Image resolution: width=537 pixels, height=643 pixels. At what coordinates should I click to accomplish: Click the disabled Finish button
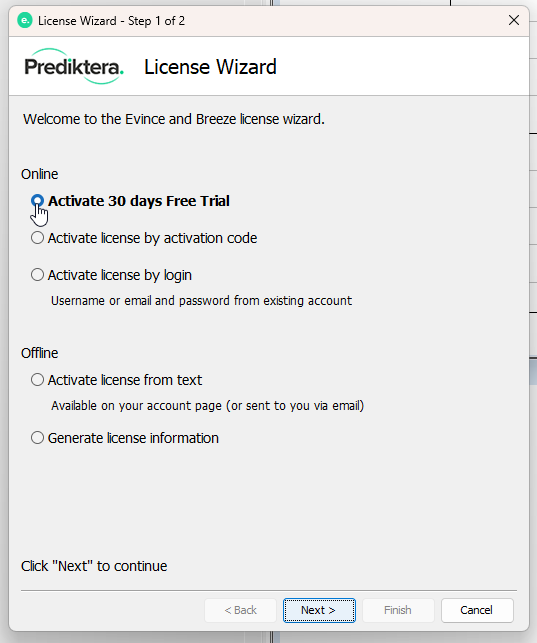click(x=398, y=610)
